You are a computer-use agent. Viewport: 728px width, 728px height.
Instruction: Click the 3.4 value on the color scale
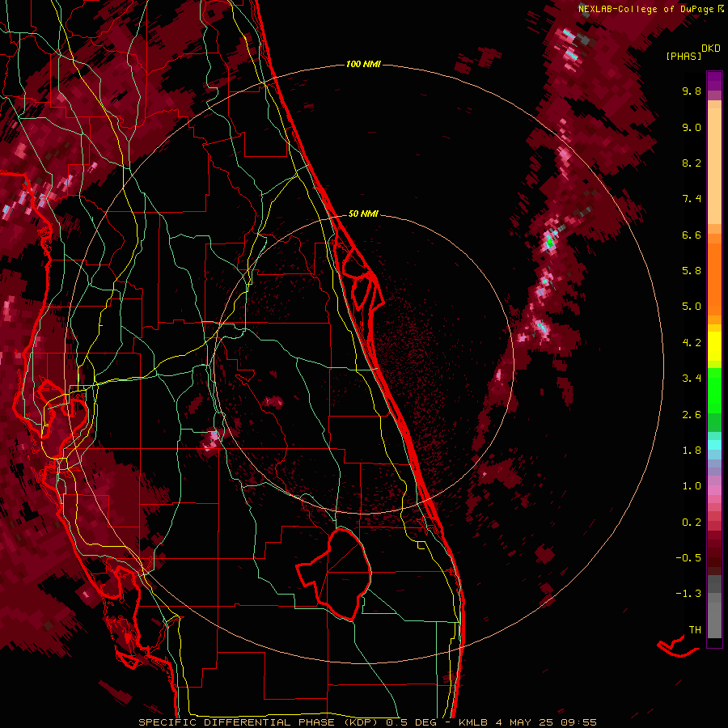(x=692, y=379)
